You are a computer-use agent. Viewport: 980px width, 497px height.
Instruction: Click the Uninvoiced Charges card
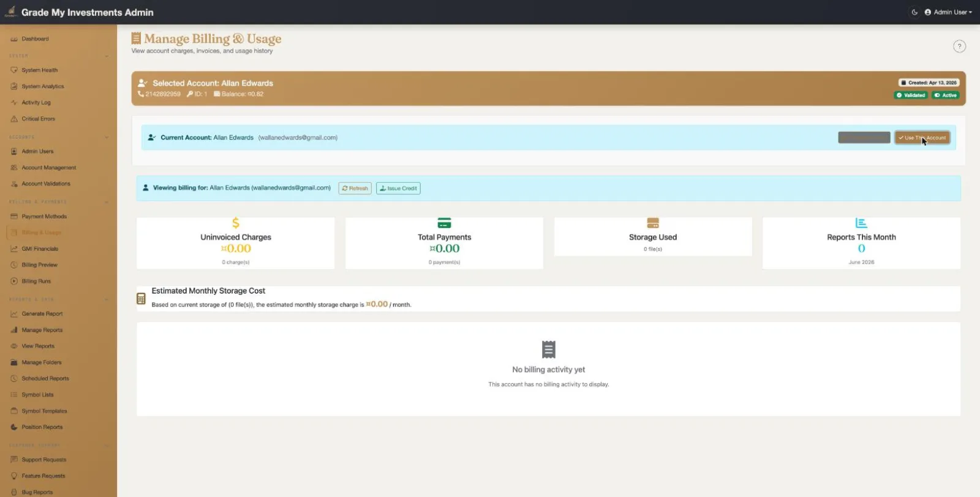coord(236,243)
